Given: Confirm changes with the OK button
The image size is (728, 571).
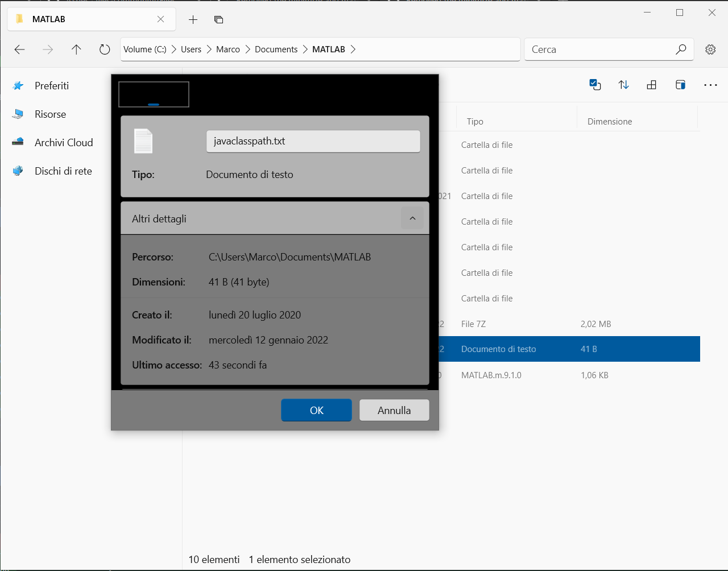Looking at the screenshot, I should coord(316,409).
